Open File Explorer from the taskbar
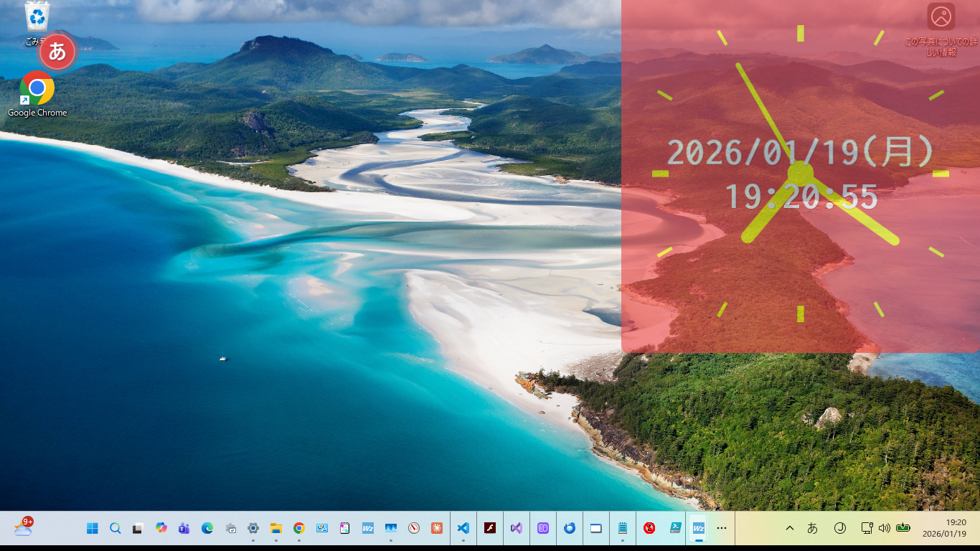Screen dimensions: 980x551 coord(276,528)
